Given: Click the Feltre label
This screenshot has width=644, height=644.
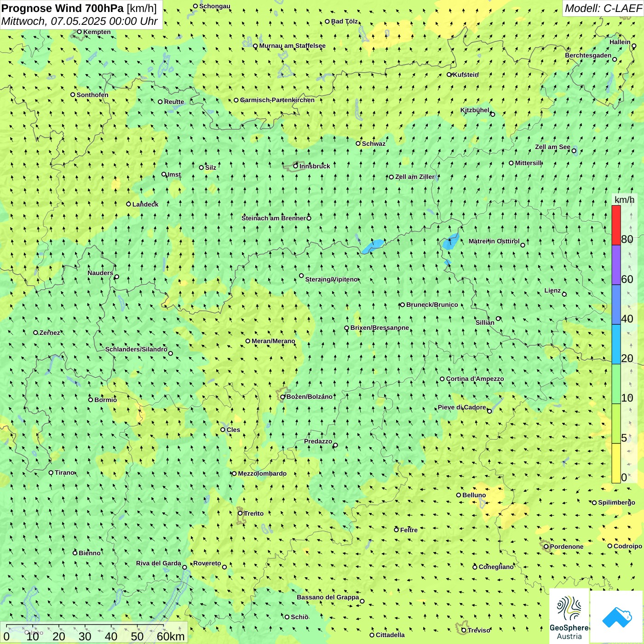Looking at the screenshot, I should click(x=409, y=530).
